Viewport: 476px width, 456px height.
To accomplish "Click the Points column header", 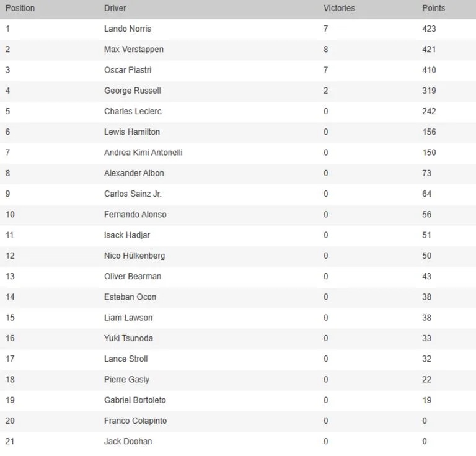I will 433,8.
